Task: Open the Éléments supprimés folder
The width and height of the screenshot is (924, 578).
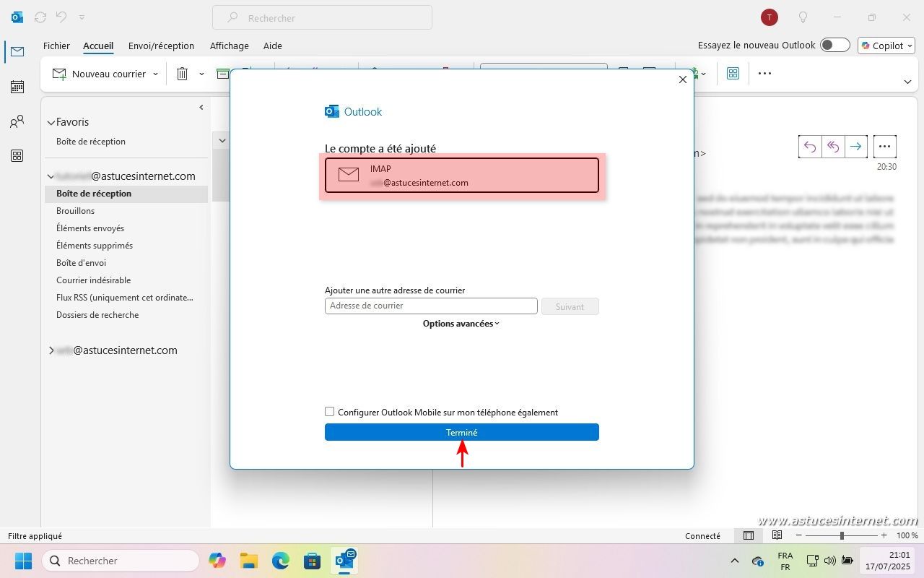Action: pos(95,246)
